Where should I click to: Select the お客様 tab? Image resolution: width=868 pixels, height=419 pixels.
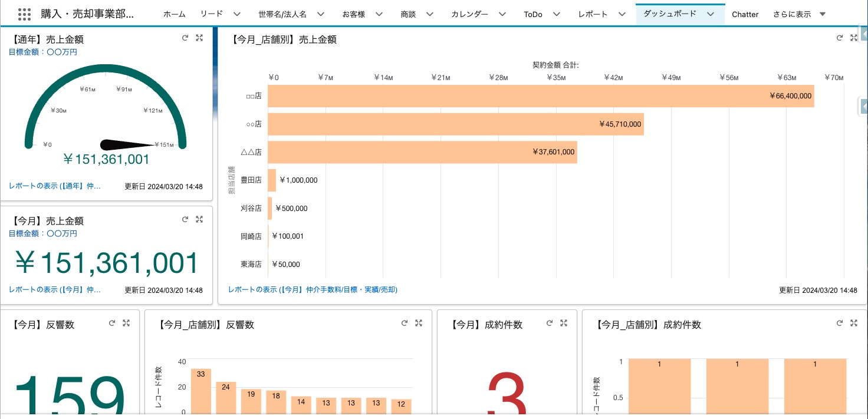(354, 14)
